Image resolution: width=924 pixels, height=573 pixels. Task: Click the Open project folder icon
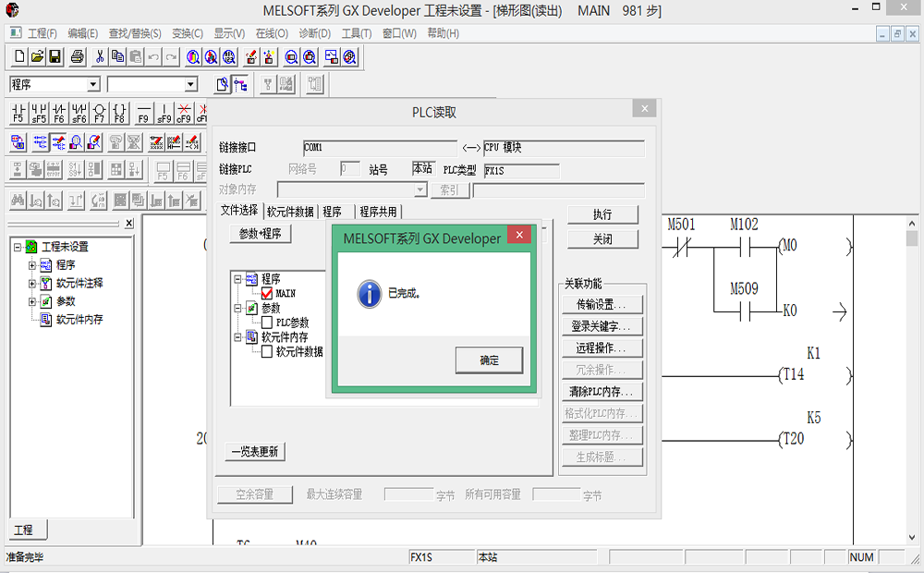coord(37,57)
